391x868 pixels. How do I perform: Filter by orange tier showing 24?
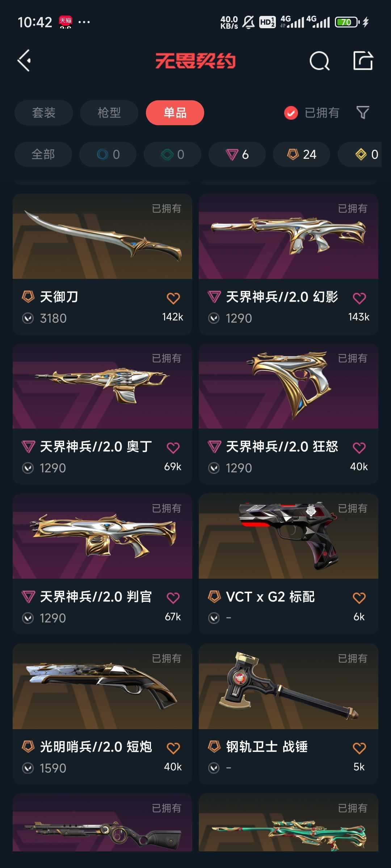[x=302, y=154]
